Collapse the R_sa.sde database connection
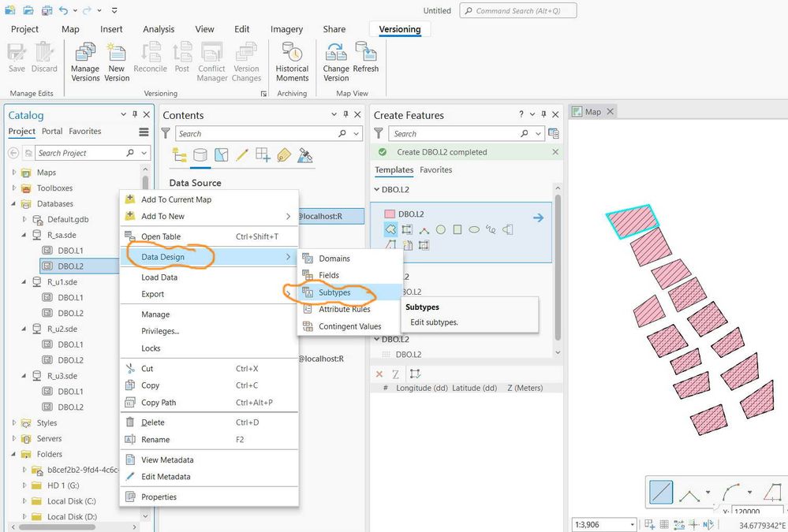This screenshot has width=788, height=532. click(x=24, y=235)
